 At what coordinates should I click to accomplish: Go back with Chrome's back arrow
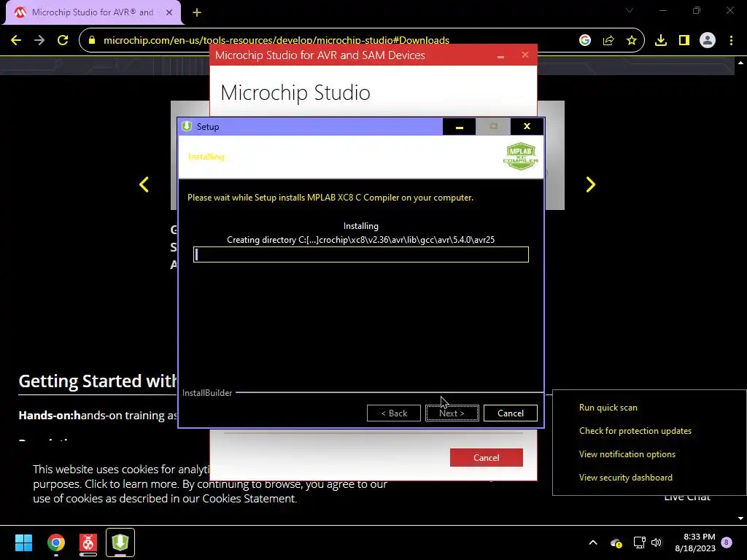tap(16, 41)
